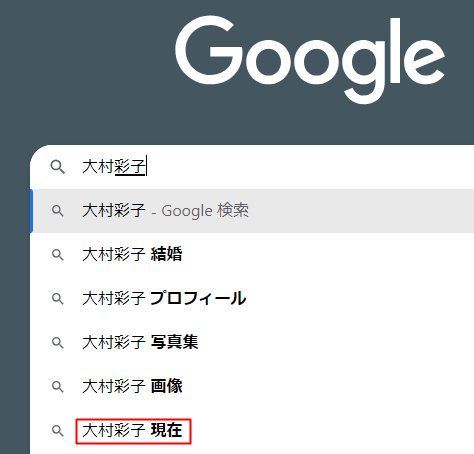Click search icon next to 画像 suggestion
The image size is (474, 454).
[57, 387]
